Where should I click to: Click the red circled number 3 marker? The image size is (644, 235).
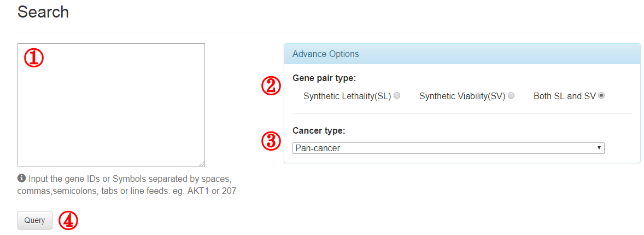click(271, 141)
